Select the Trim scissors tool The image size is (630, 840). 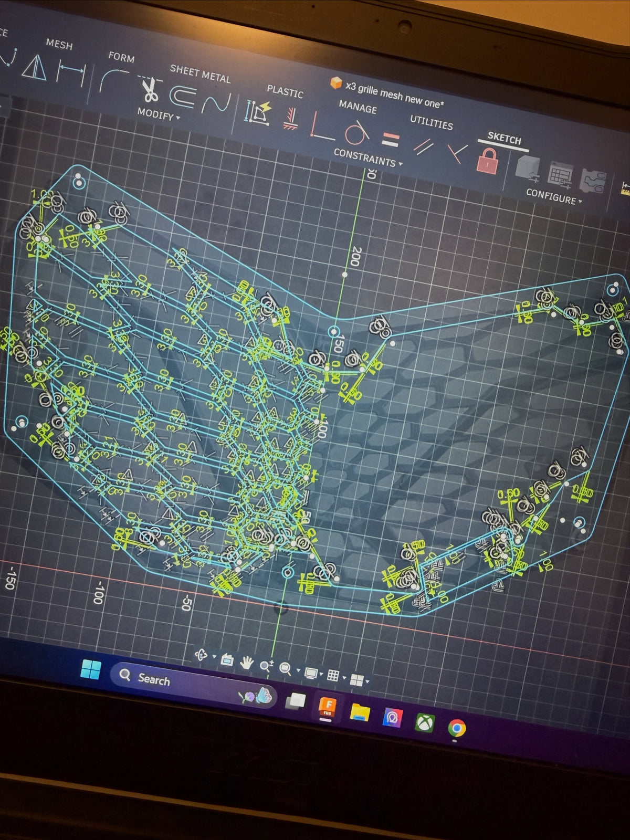[x=150, y=89]
